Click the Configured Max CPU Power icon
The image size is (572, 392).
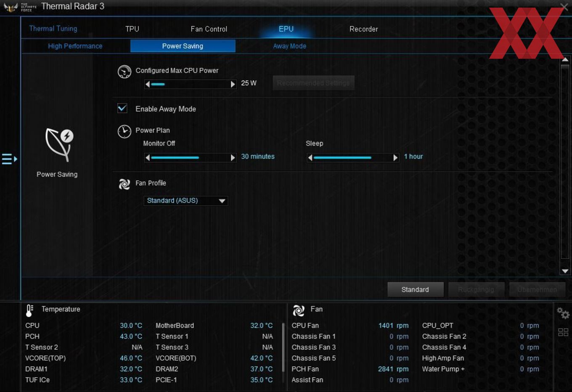point(124,72)
